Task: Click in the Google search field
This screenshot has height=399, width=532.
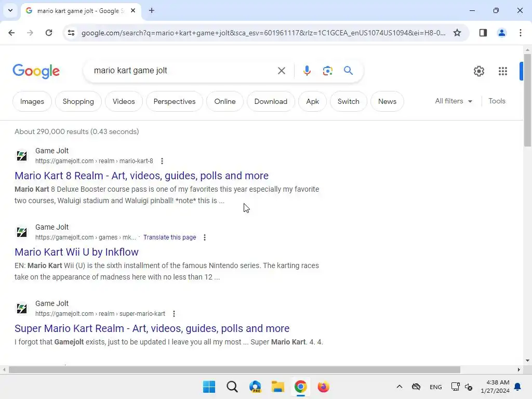Action: pos(183,71)
